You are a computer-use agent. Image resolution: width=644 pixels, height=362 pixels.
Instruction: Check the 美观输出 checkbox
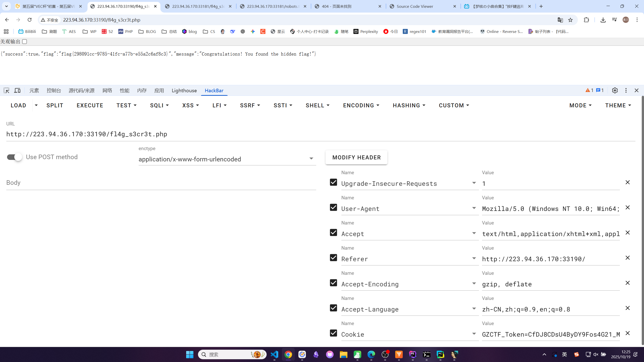tap(24, 42)
